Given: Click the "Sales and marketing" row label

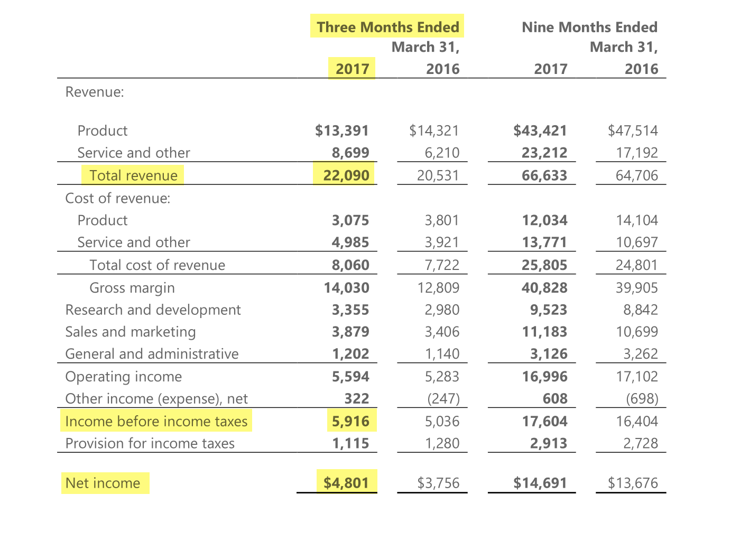Looking at the screenshot, I should (131, 332).
